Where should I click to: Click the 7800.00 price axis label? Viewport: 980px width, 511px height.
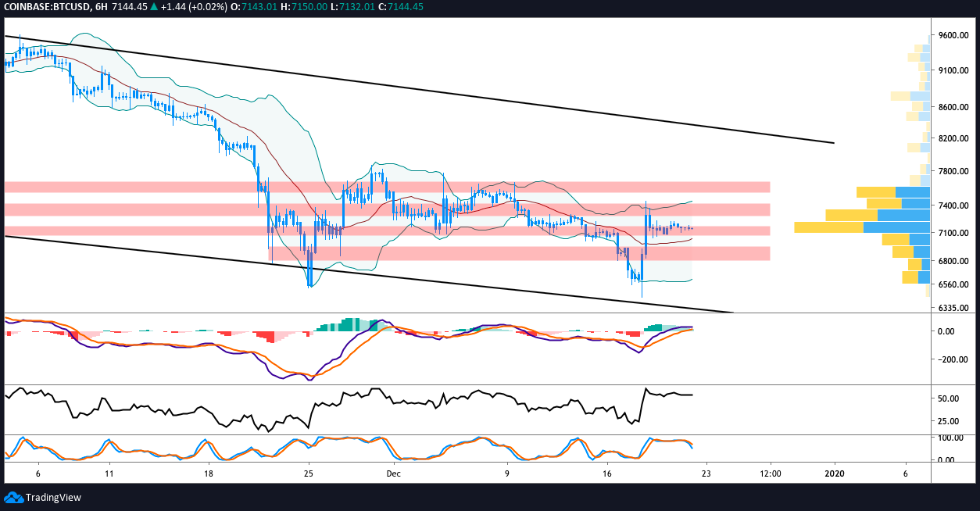[954, 172]
